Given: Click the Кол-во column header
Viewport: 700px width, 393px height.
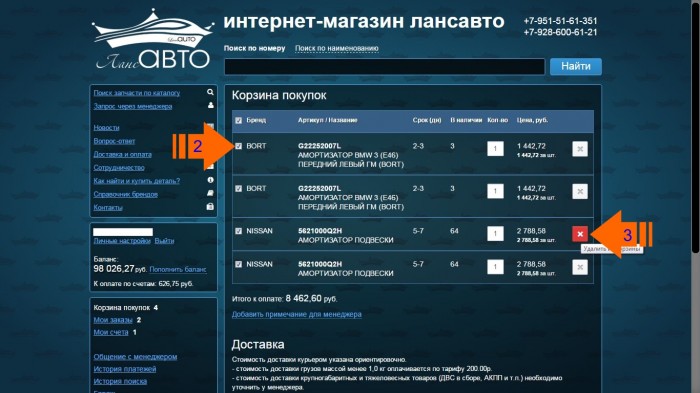Looking at the screenshot, I should pos(497,120).
